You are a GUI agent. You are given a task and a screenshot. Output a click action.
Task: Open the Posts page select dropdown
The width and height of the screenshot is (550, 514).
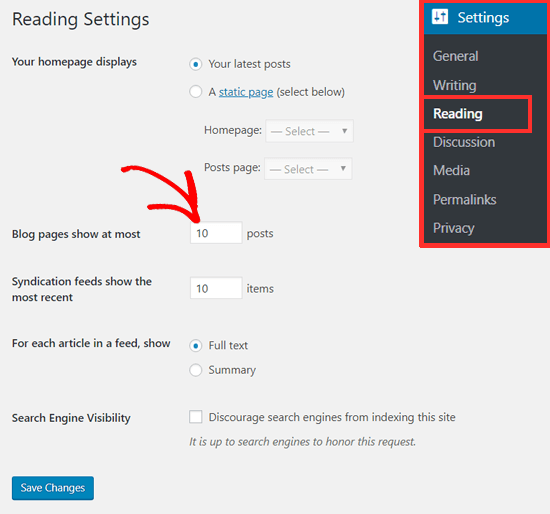[x=308, y=169]
